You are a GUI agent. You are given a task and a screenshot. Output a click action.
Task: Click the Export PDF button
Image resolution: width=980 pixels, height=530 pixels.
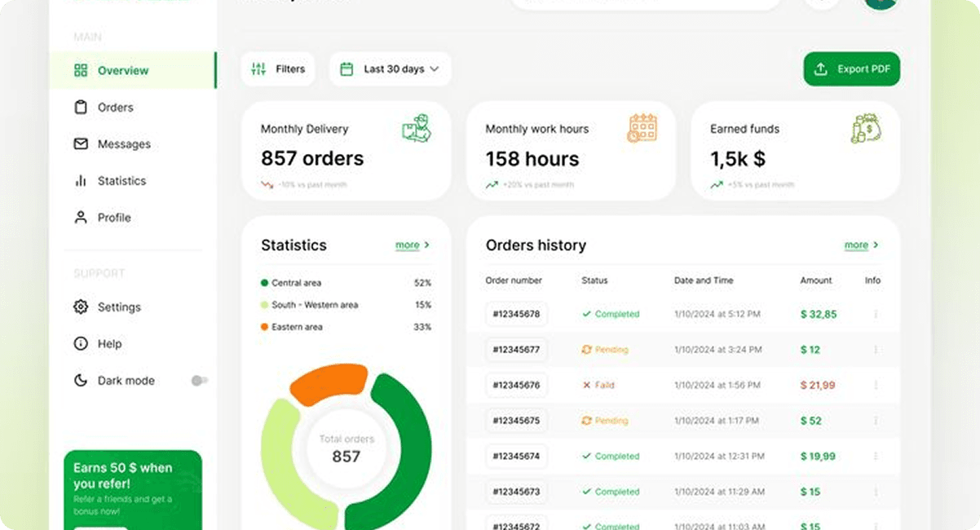tap(851, 69)
